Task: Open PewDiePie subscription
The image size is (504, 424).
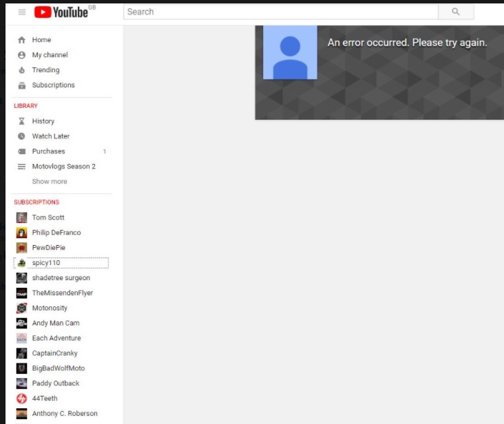Action: tap(48, 248)
